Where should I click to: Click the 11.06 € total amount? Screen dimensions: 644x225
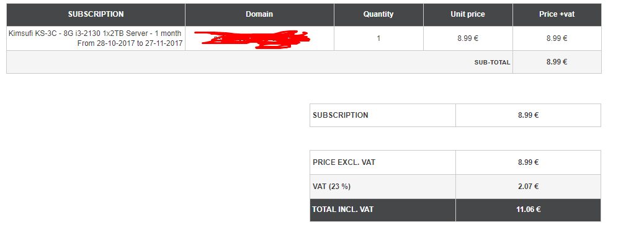pyautogui.click(x=528, y=210)
